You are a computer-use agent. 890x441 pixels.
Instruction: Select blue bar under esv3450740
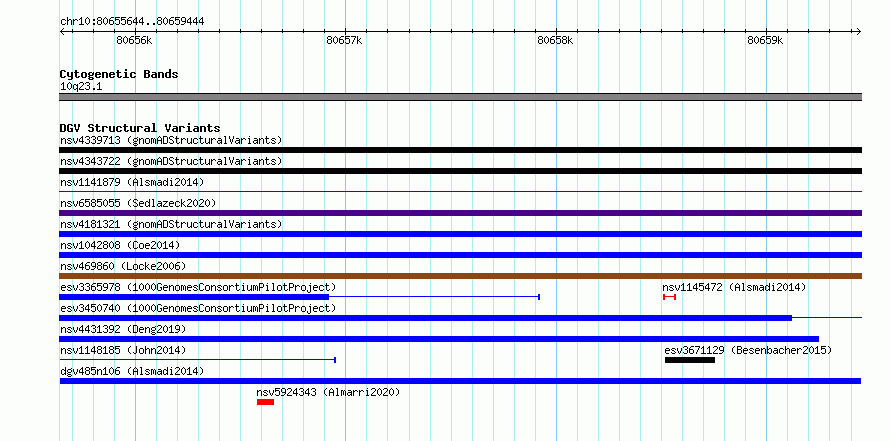pos(426,318)
